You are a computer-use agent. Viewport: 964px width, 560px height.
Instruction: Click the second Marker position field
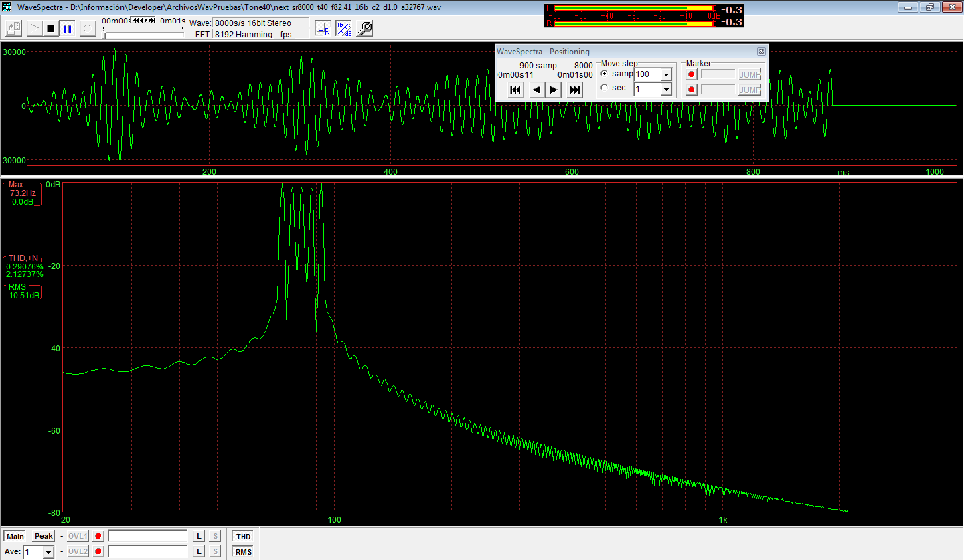pyautogui.click(x=718, y=90)
